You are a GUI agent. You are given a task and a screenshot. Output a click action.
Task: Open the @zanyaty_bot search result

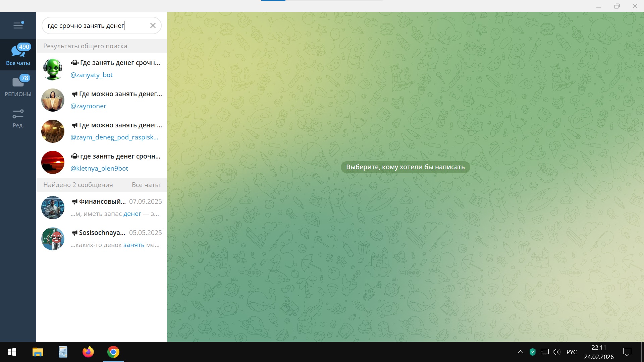click(x=115, y=69)
